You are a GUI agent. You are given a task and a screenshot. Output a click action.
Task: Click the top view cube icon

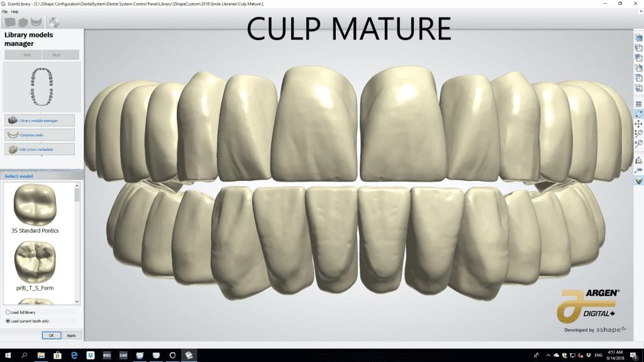[638, 38]
